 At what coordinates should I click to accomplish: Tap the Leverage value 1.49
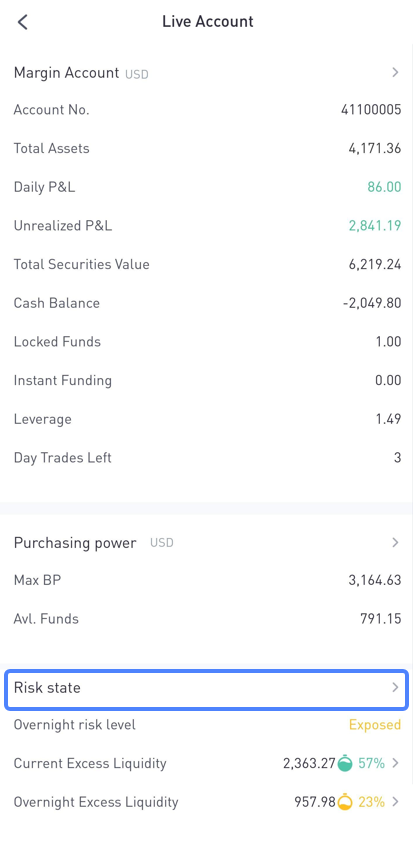pos(388,419)
